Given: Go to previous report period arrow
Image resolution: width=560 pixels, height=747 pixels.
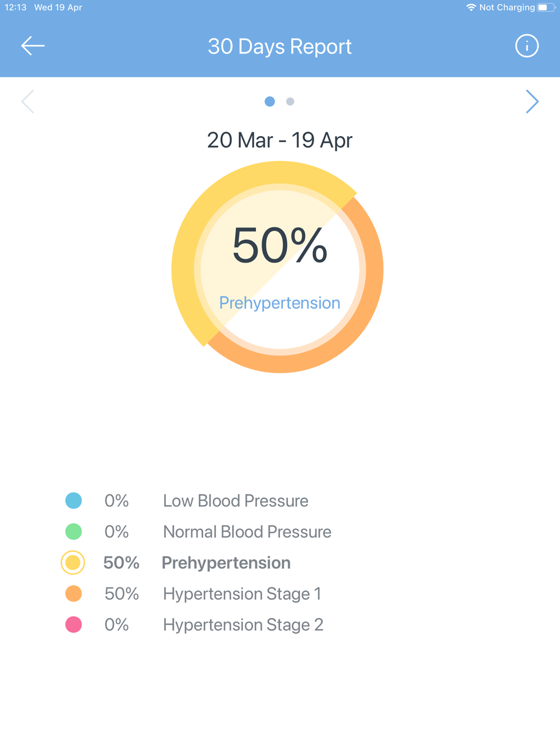Looking at the screenshot, I should point(27,101).
